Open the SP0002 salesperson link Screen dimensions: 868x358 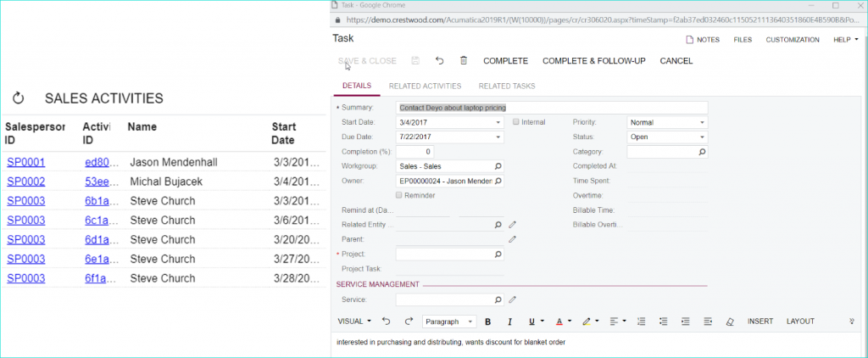26,182
